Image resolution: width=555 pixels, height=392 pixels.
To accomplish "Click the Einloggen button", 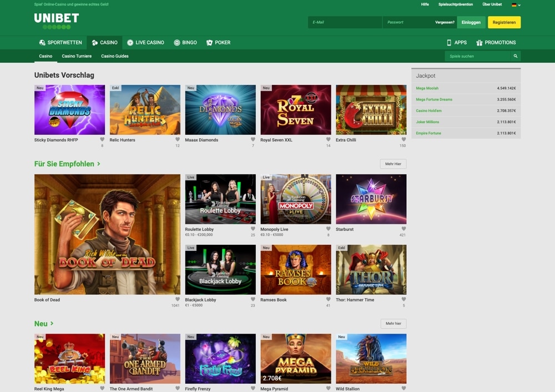I will click(x=471, y=22).
